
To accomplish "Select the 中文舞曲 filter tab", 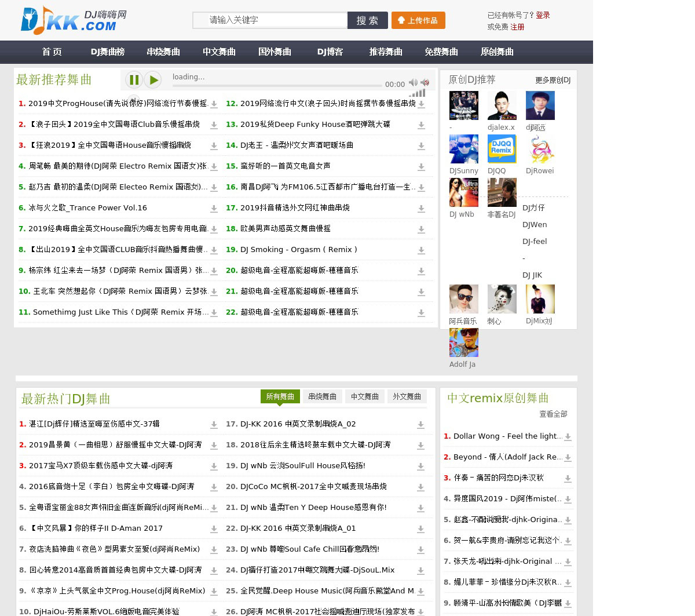I will coord(365,396).
